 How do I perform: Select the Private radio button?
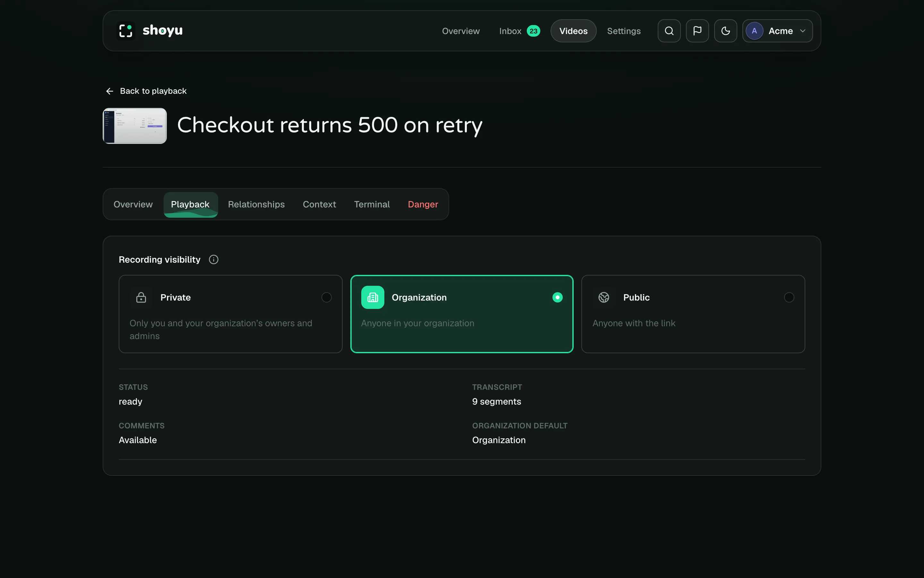click(x=327, y=297)
